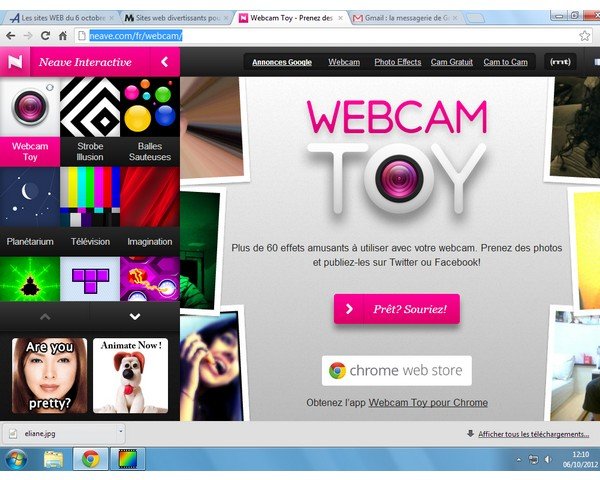Click the browser Back arrow
This screenshot has height=480, width=600.
(10, 36)
